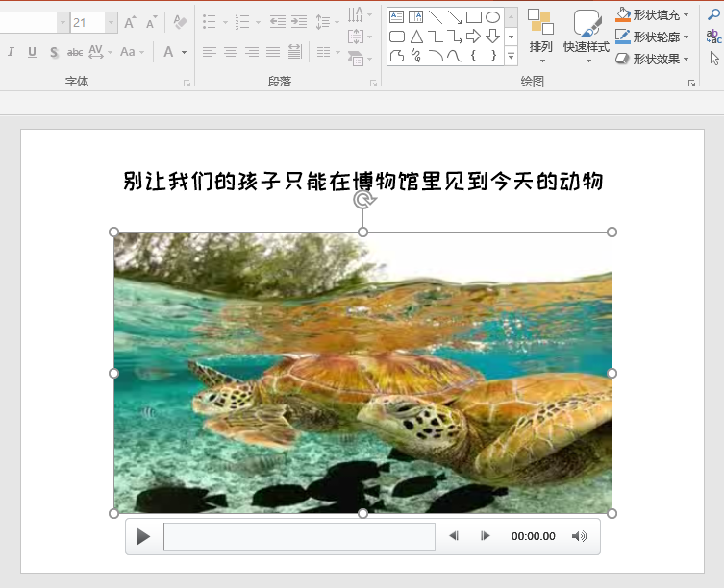Open font name dropdown arrow
Screen dimensions: 724x588
(x=63, y=22)
